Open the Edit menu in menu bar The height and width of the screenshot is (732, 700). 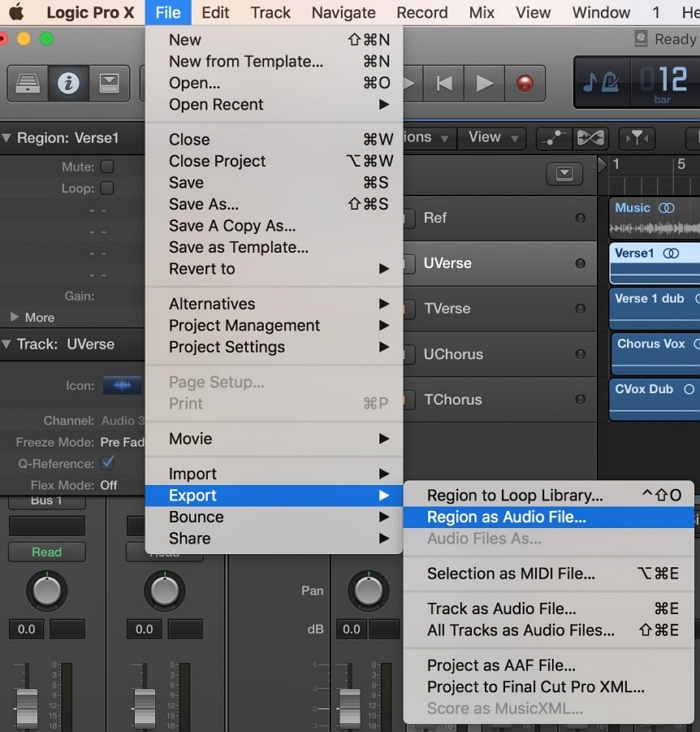pyautogui.click(x=215, y=12)
